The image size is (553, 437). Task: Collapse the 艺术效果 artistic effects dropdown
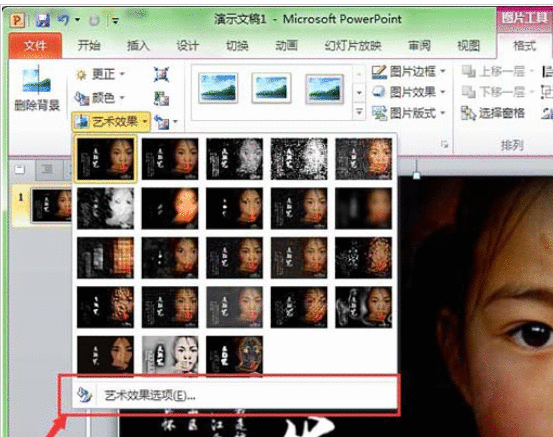pos(111,122)
